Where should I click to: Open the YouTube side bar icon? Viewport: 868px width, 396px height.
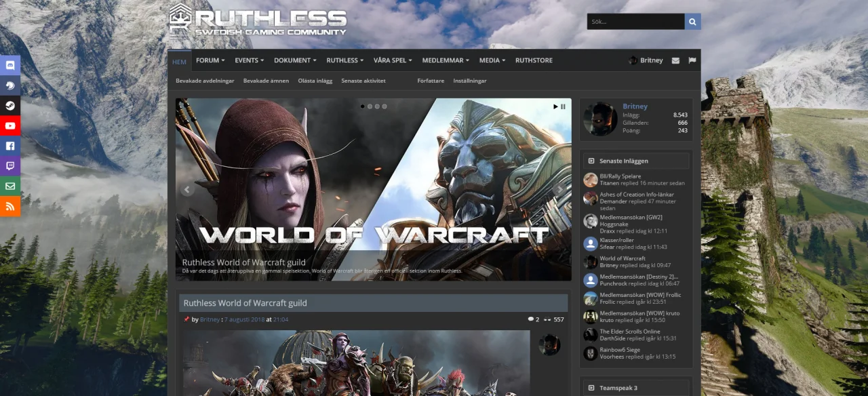(10, 126)
